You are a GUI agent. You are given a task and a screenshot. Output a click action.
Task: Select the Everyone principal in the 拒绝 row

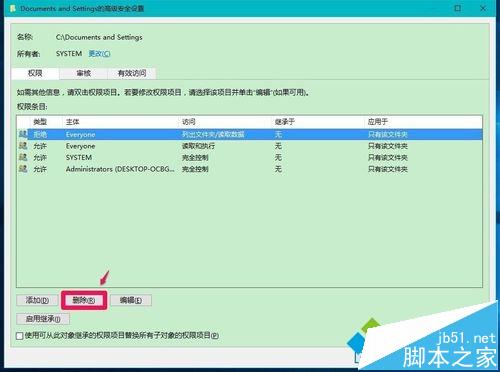[80, 134]
